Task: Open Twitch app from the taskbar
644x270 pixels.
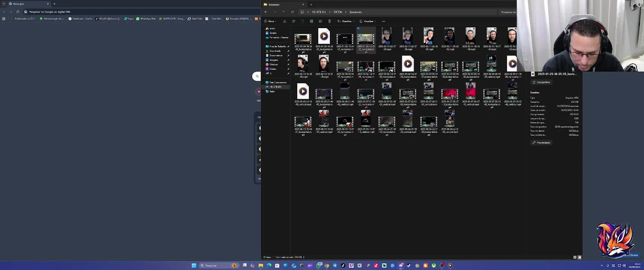Action: coord(351,265)
